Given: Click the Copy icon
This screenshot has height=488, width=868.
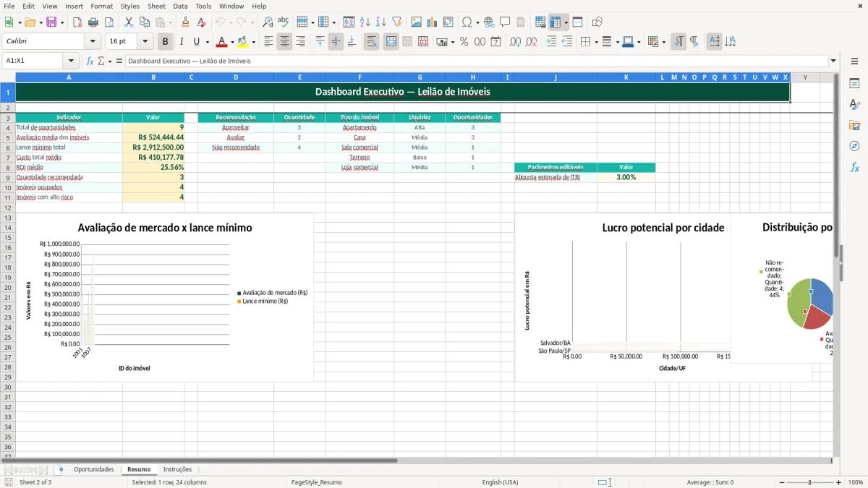Looking at the screenshot, I should (145, 22).
